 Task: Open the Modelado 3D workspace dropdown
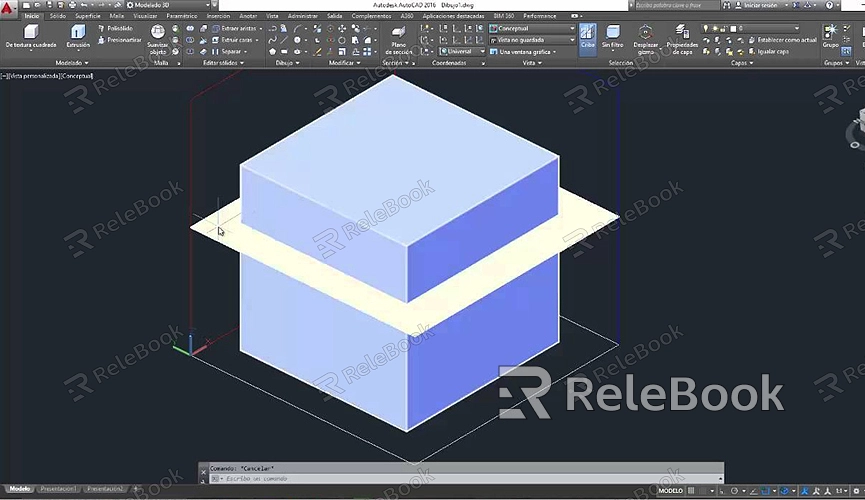(x=168, y=5)
